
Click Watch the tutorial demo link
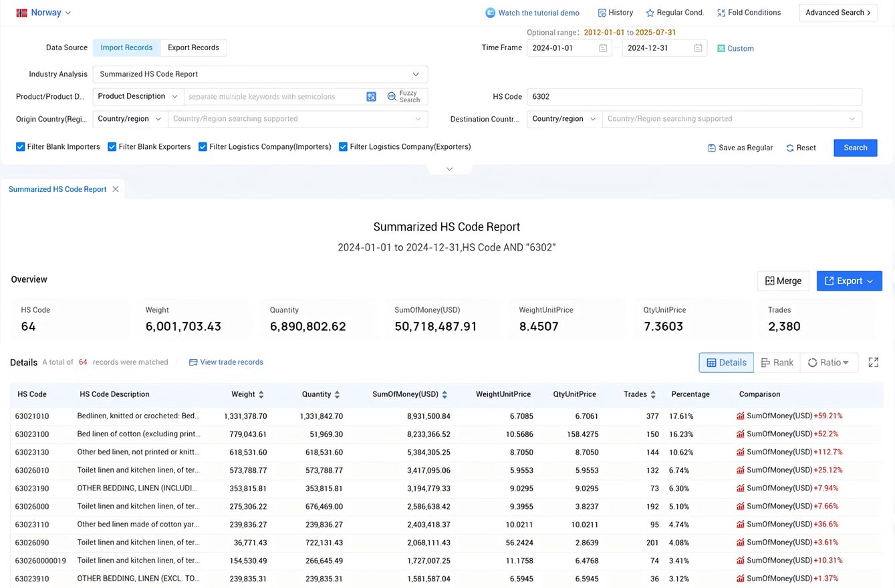pyautogui.click(x=539, y=13)
